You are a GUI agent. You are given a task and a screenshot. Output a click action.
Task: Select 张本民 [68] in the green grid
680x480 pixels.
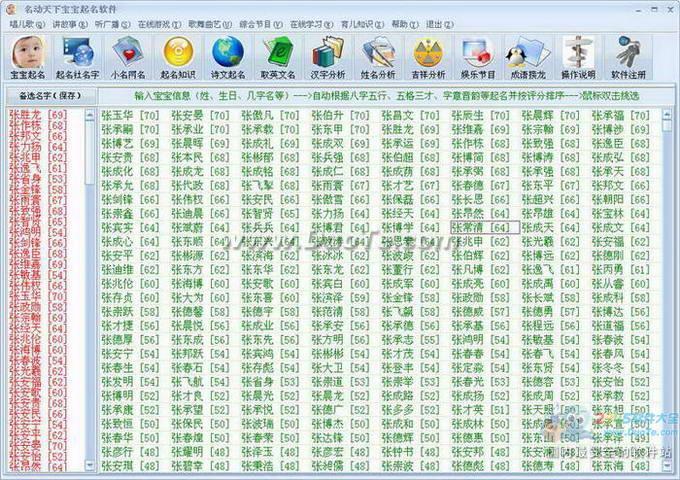(x=200, y=157)
